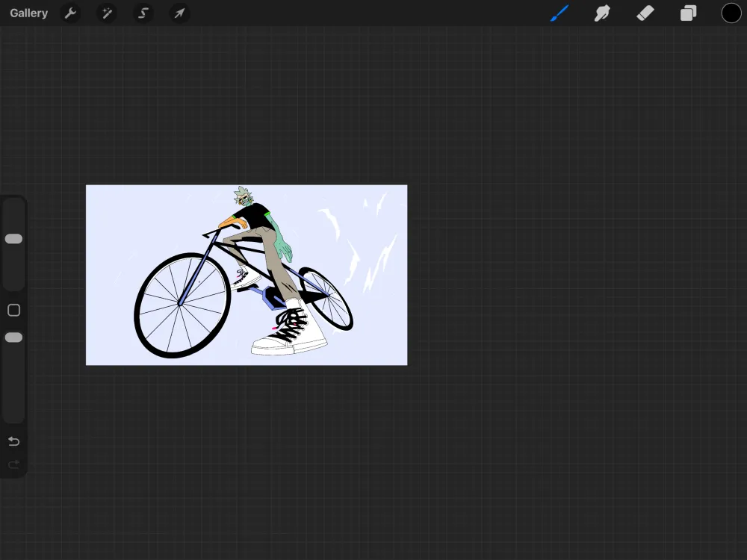
Task: Tap the square Modify button in sidebar
Action: 13,310
